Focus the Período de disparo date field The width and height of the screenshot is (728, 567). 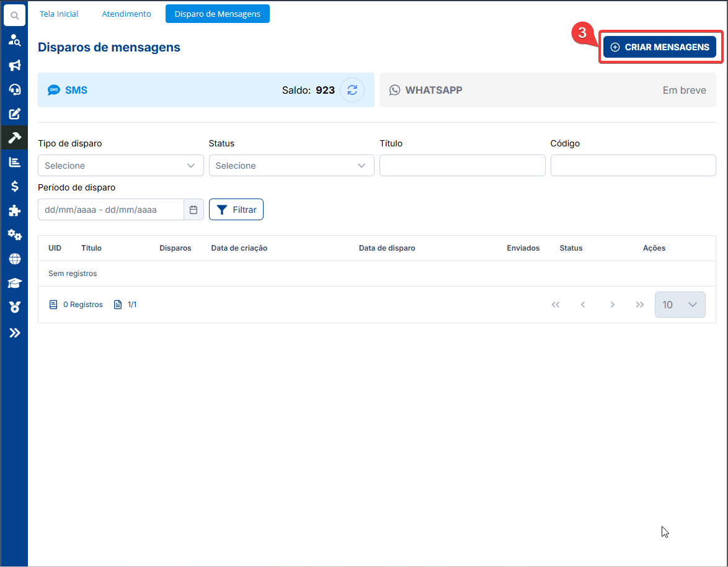click(x=111, y=210)
